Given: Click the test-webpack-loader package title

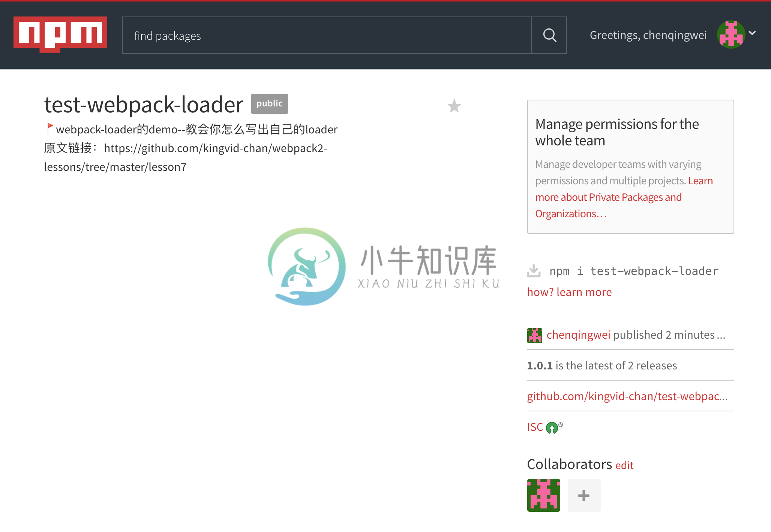Looking at the screenshot, I should point(144,104).
